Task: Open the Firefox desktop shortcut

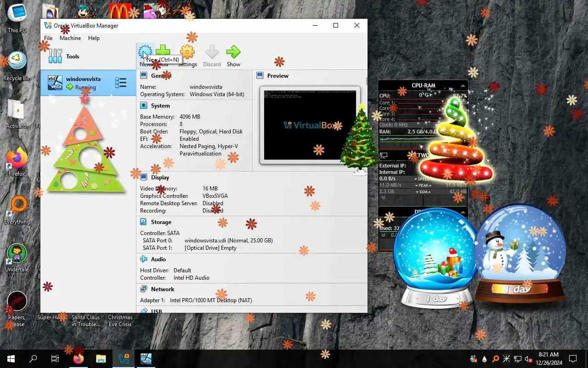Action: (x=17, y=162)
